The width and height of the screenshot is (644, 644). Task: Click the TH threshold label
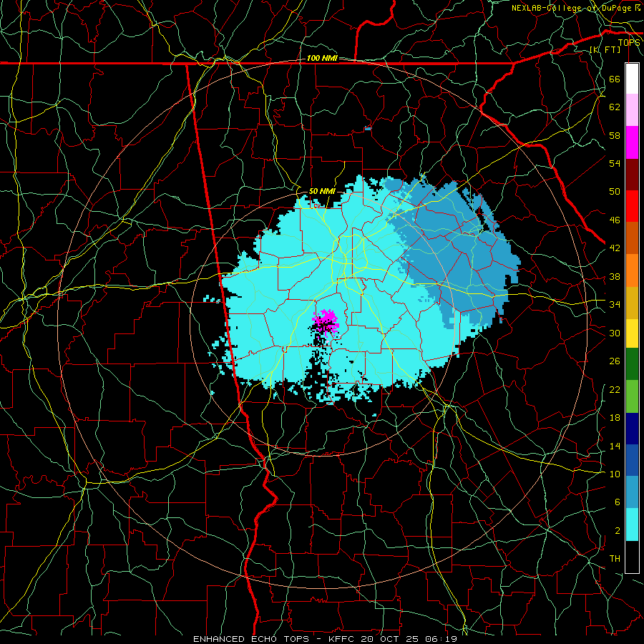pyautogui.click(x=615, y=559)
